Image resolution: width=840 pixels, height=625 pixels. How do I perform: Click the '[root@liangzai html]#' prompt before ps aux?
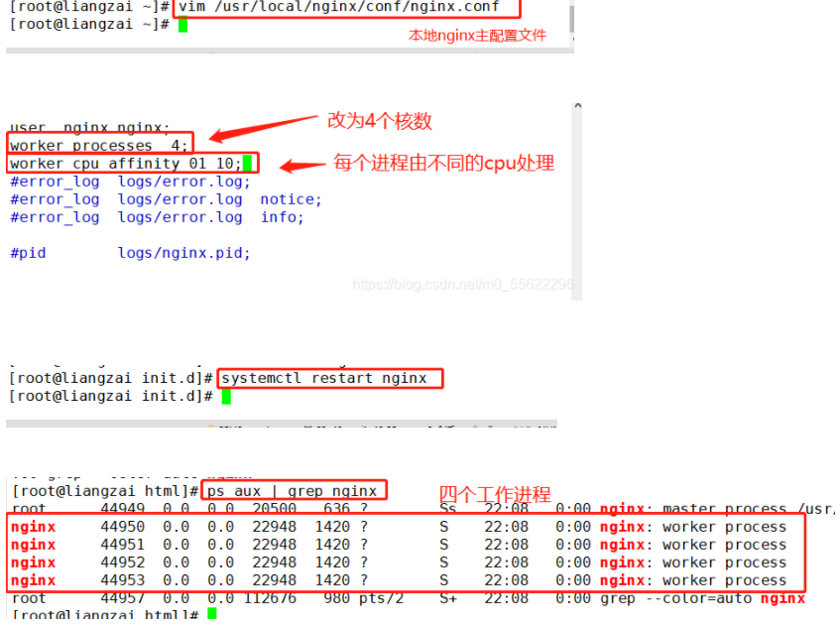105,491
